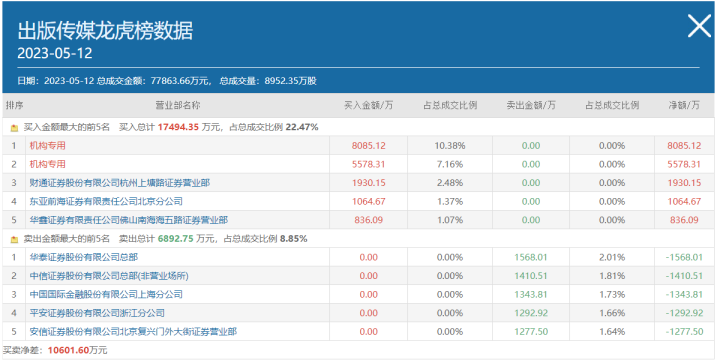The image size is (718, 363).
Task: Click the 2.48% proportion cell
Action: tap(450, 183)
